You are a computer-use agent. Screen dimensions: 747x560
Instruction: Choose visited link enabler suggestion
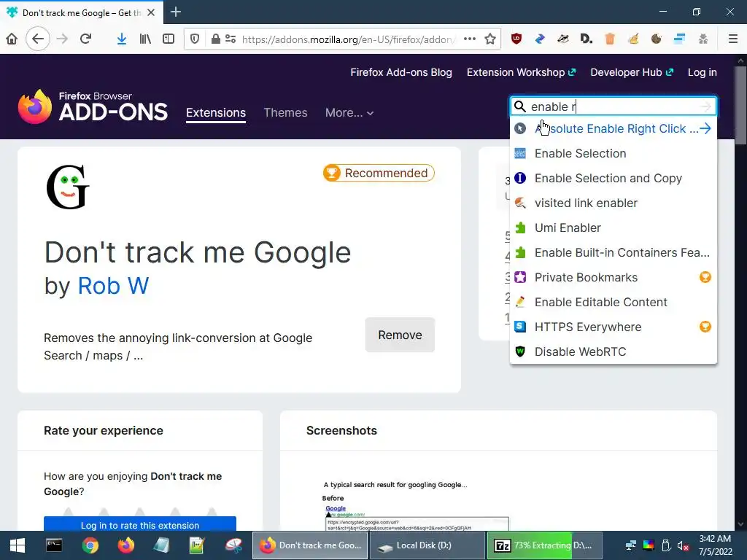tap(613, 203)
